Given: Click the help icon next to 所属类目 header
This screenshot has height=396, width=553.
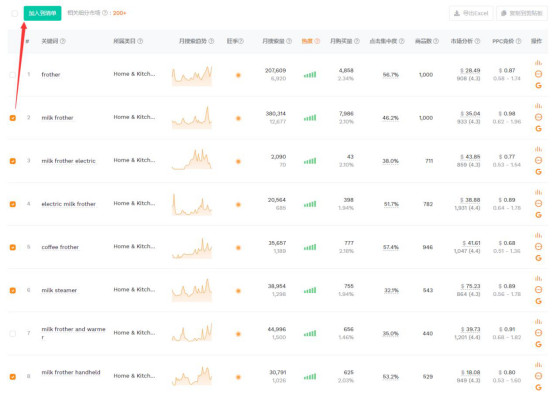Looking at the screenshot, I should [140, 41].
